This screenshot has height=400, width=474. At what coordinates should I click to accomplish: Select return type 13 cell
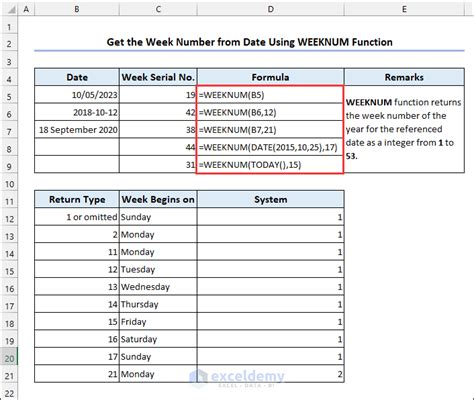pyautogui.click(x=77, y=287)
